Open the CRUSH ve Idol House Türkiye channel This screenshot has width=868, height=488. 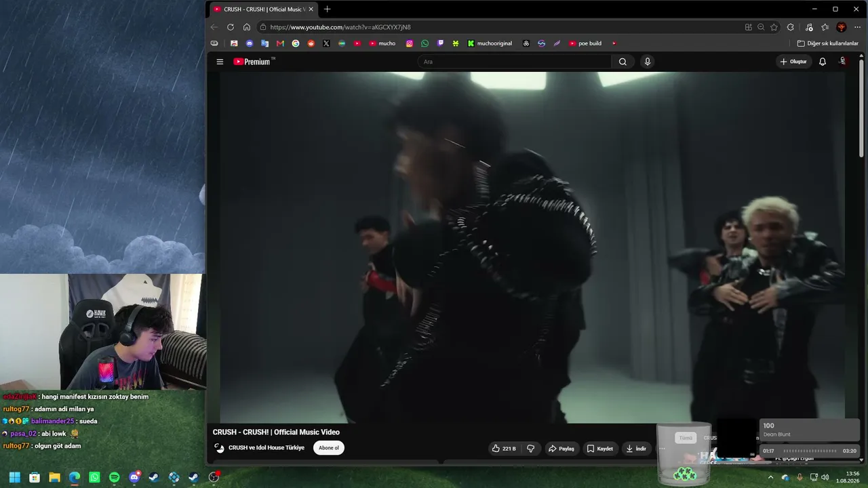point(267,448)
